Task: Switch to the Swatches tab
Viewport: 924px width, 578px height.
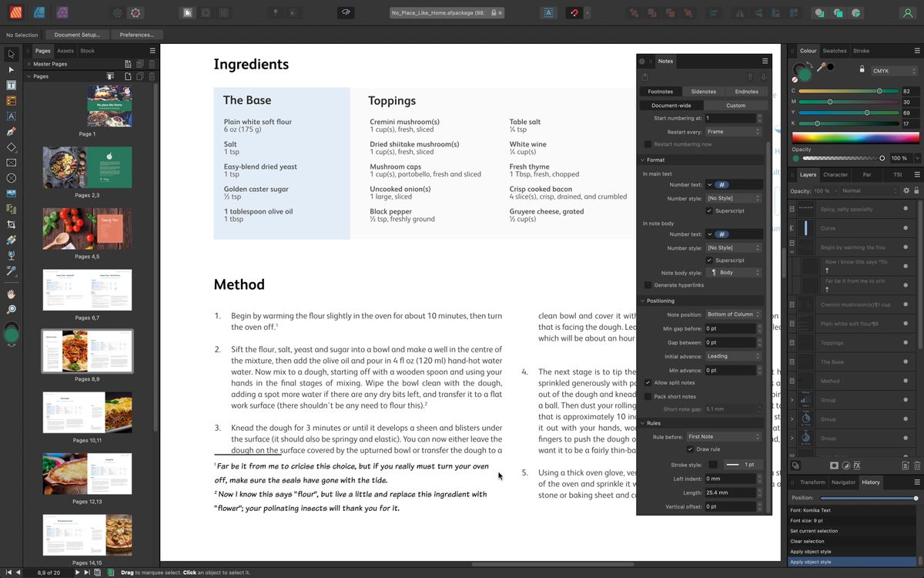Action: (834, 51)
